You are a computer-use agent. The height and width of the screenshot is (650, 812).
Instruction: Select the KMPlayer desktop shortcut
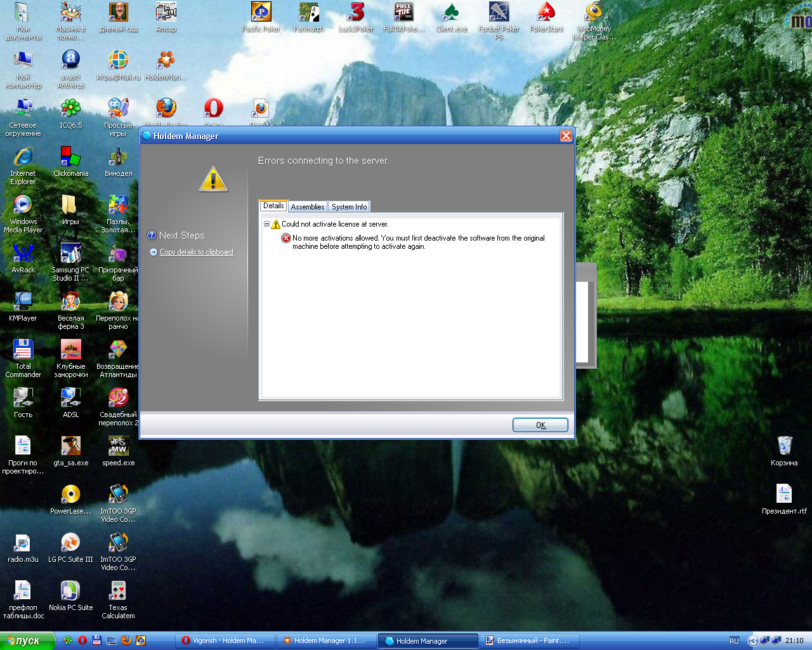23,302
